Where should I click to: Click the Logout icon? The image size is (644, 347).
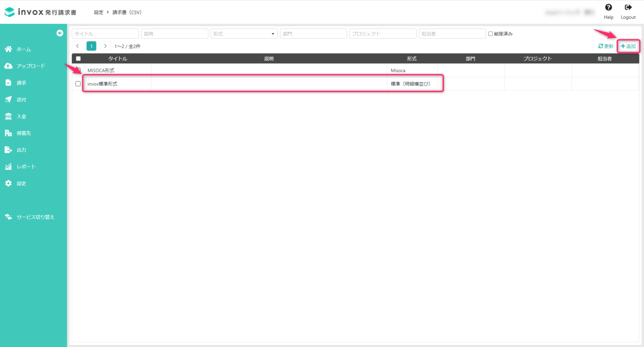click(x=628, y=8)
